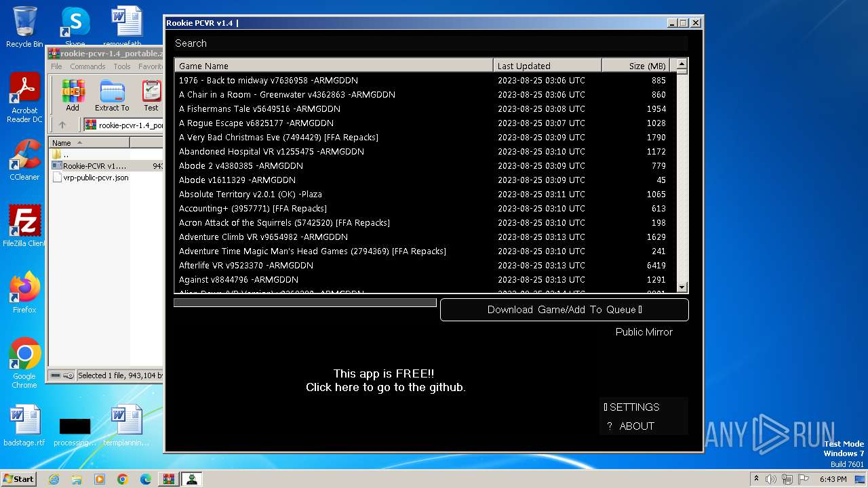Open WinRAR File menu

[x=56, y=66]
